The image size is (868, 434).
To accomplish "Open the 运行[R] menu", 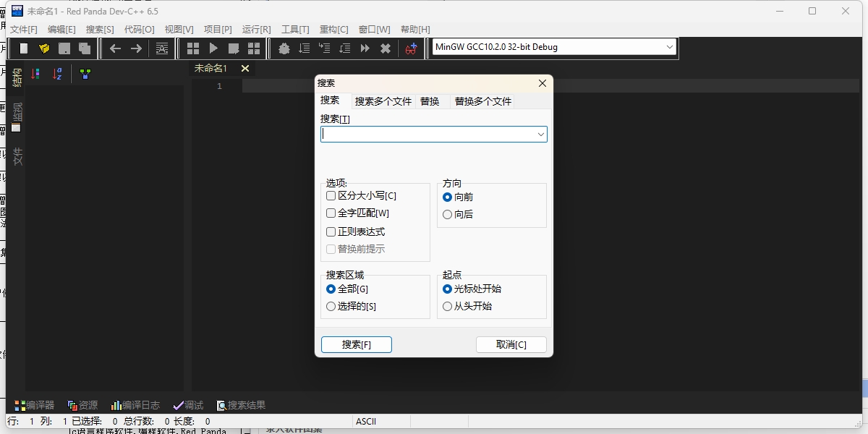I will coord(256,30).
